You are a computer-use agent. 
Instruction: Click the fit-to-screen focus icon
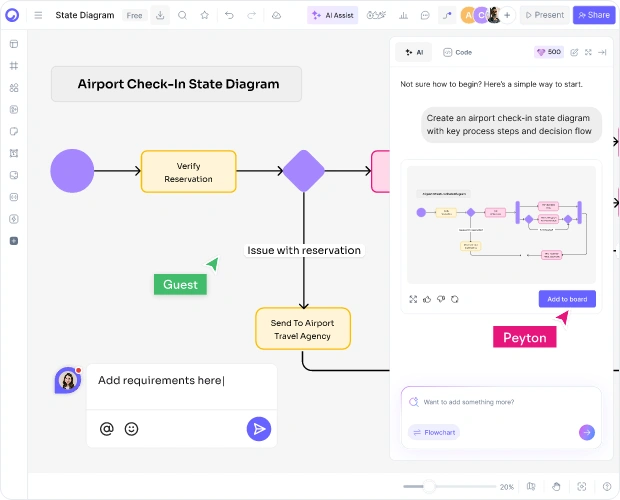pos(582,487)
